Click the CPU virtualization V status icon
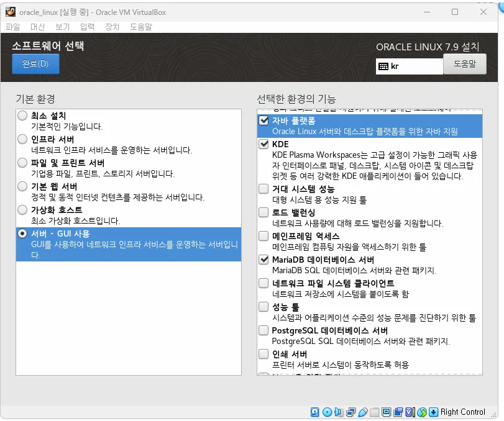This screenshot has height=421, width=504. pyautogui.click(x=410, y=412)
